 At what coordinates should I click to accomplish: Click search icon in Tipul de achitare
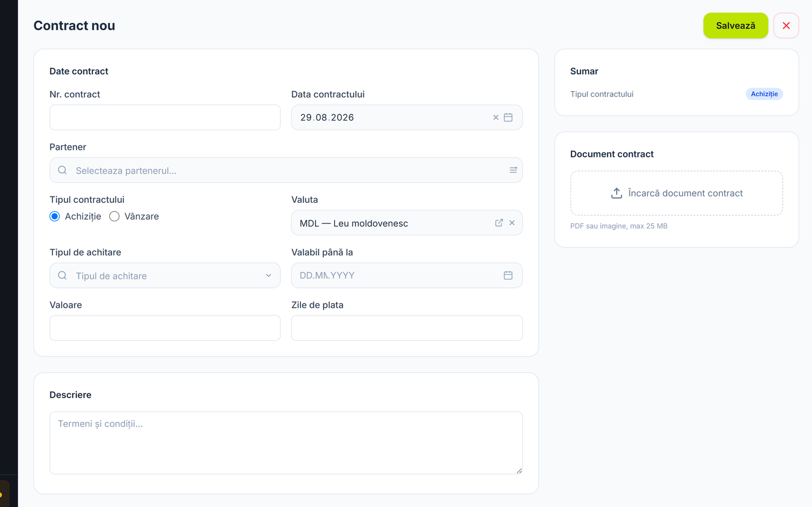click(x=62, y=276)
